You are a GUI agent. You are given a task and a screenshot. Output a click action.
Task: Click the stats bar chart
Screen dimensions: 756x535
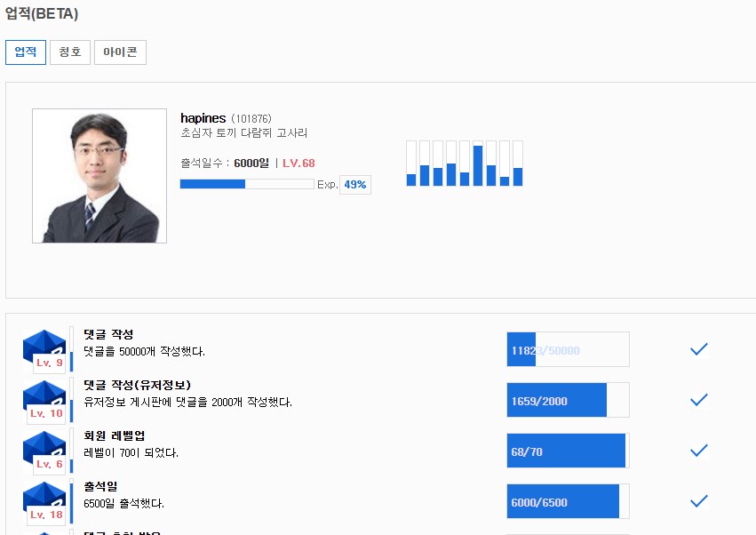click(x=465, y=164)
